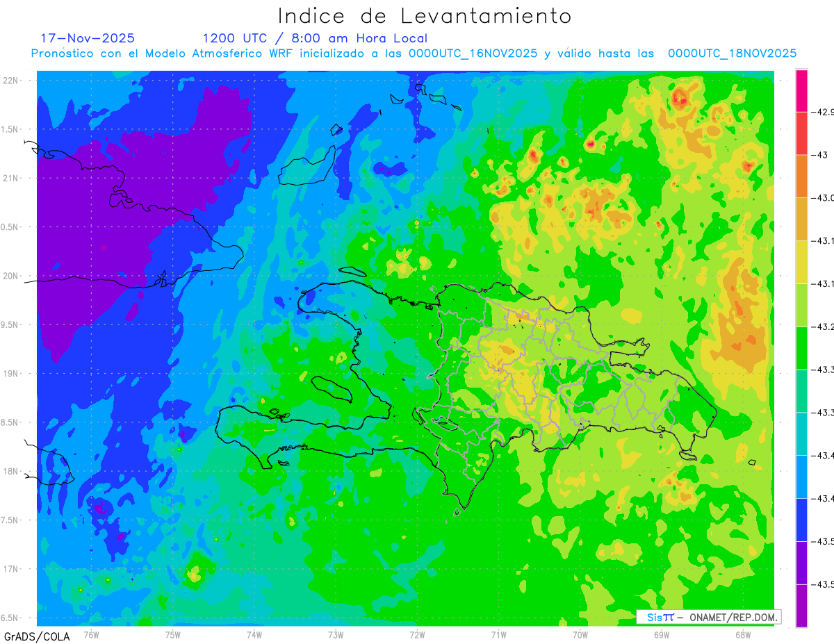Click the '21N' latitude label
Image resolution: width=834 pixels, height=644 pixels.
coord(12,179)
